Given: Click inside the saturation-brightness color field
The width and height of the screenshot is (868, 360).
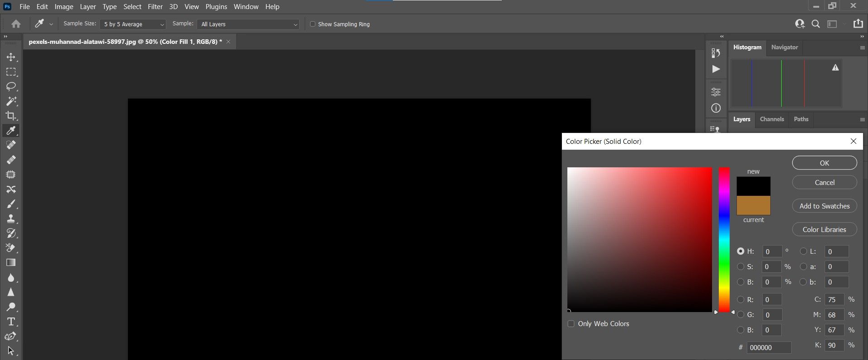Looking at the screenshot, I should (x=640, y=240).
